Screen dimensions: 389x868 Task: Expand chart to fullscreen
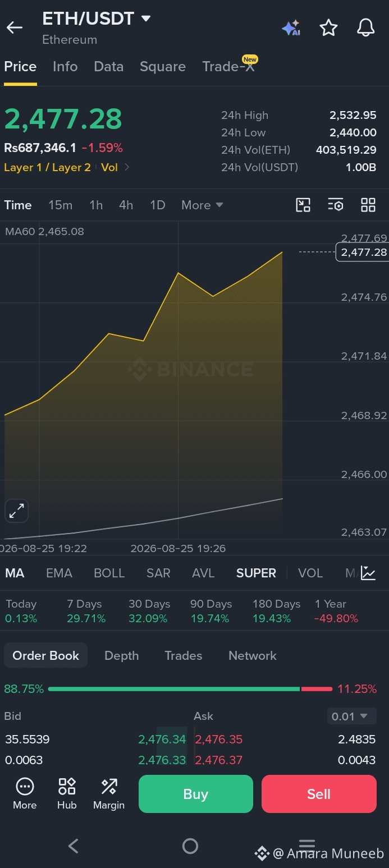click(16, 511)
